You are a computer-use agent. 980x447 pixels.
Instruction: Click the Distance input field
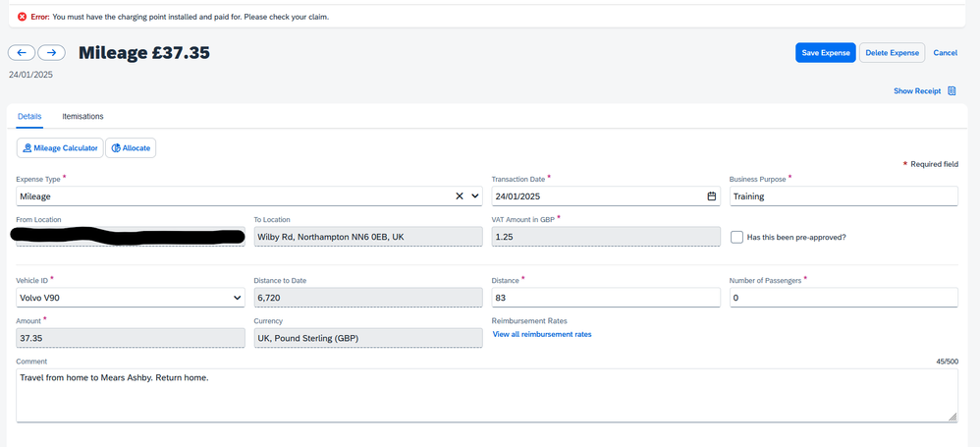606,299
